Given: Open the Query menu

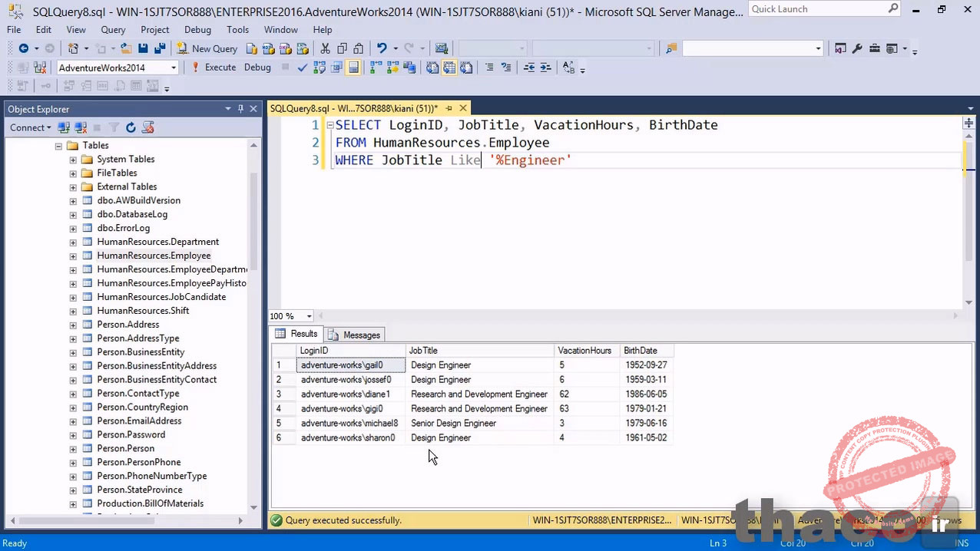Looking at the screenshot, I should (x=113, y=29).
